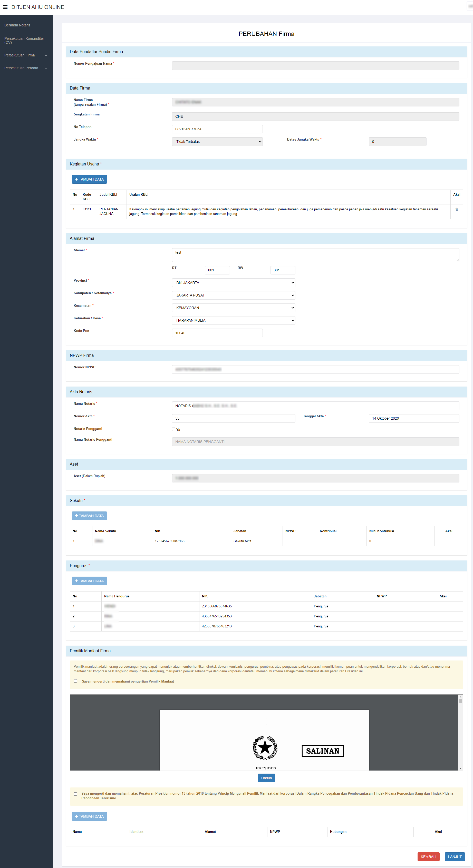Click the hamburger menu icon

5,7
